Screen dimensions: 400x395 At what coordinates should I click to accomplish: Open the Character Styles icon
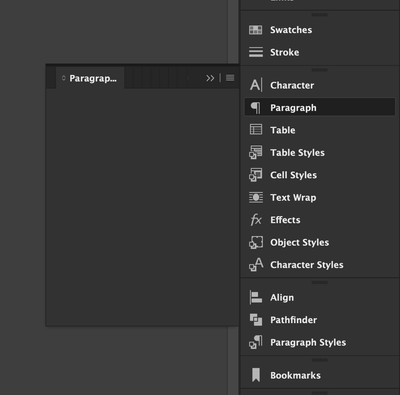[256, 265]
